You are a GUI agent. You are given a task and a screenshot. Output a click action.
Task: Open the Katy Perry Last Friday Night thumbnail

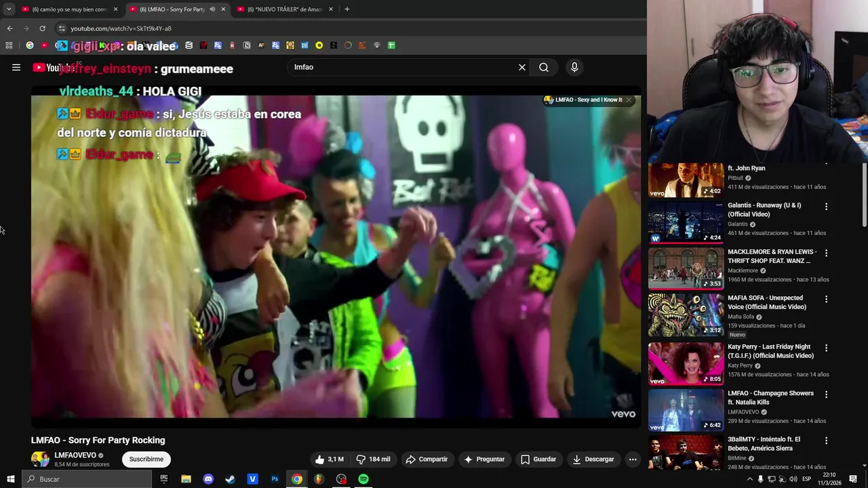(x=686, y=363)
